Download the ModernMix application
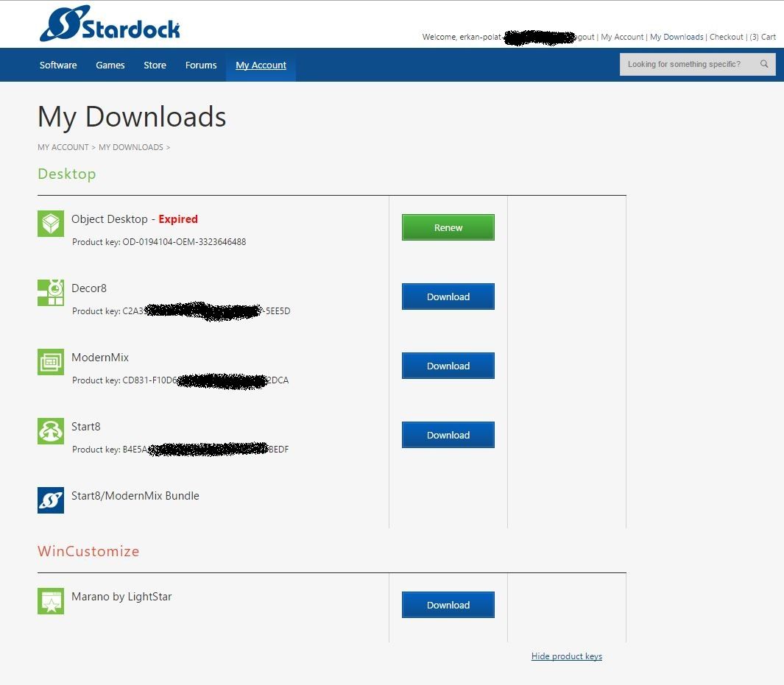This screenshot has width=784, height=685. (x=448, y=366)
